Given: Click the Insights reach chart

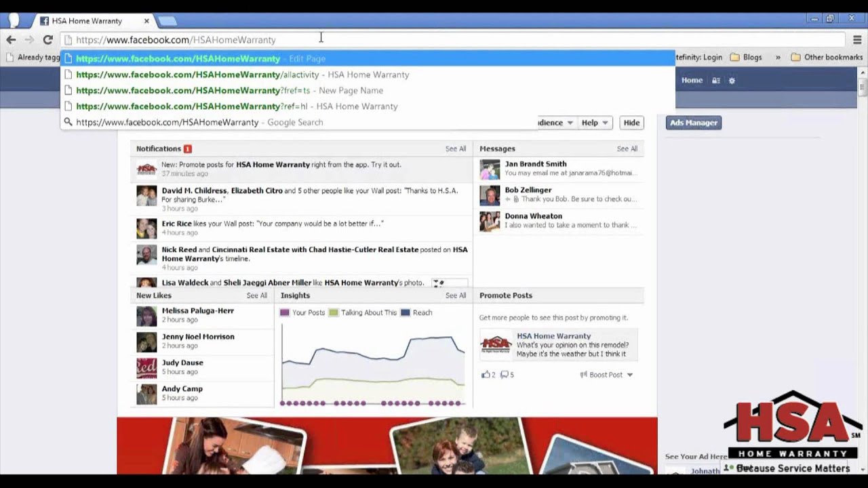Looking at the screenshot, I should pos(373,364).
